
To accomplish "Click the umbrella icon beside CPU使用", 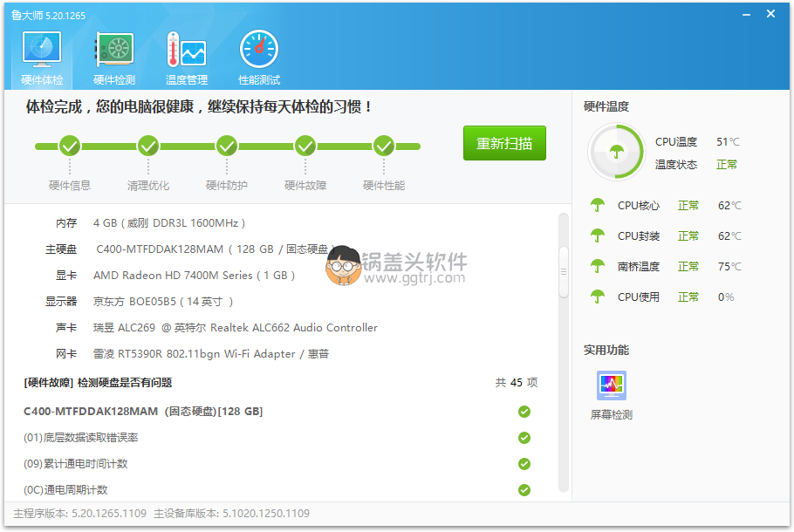I will tap(598, 297).
